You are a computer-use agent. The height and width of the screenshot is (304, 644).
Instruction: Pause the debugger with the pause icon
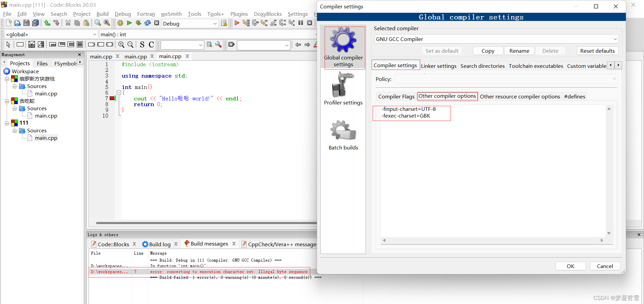tap(301, 23)
